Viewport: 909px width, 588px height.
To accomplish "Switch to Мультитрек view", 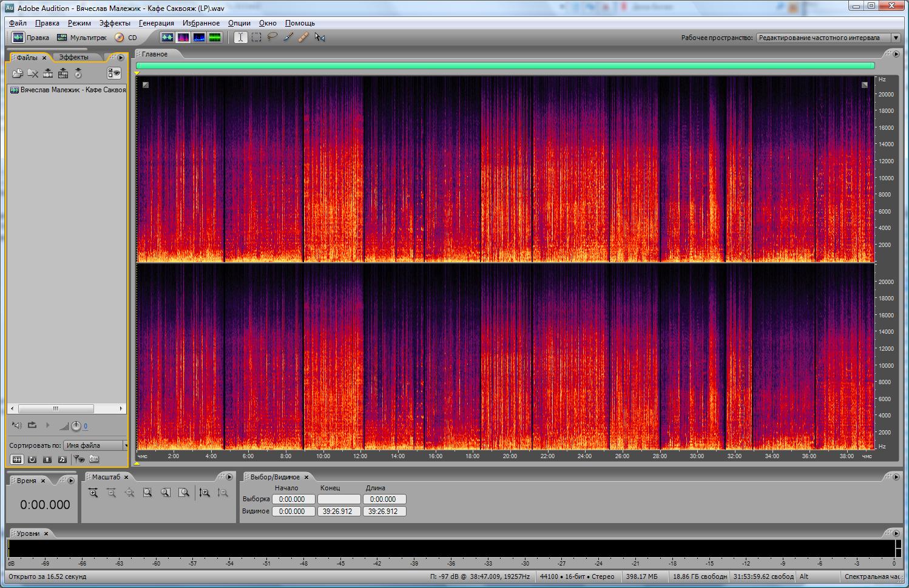I will coord(82,38).
